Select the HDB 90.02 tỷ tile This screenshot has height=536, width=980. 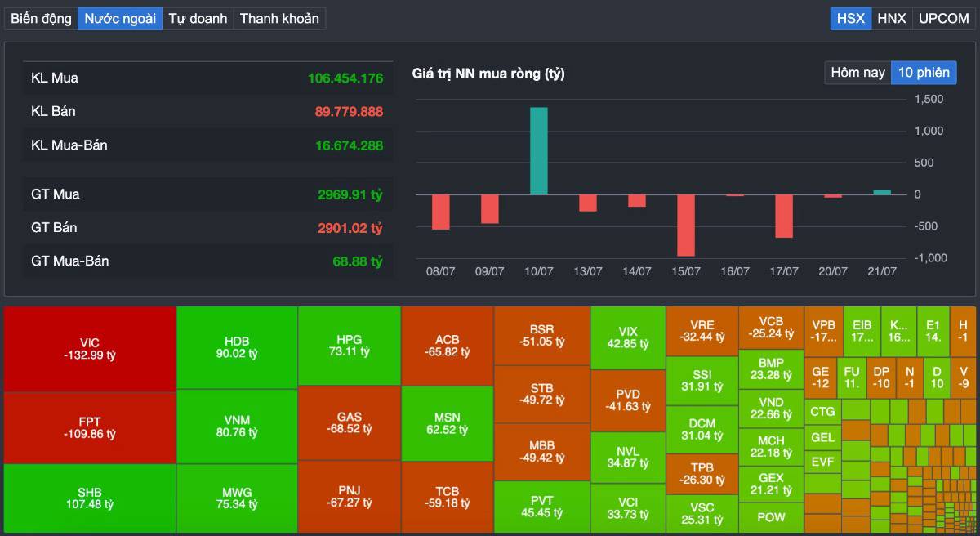point(237,347)
